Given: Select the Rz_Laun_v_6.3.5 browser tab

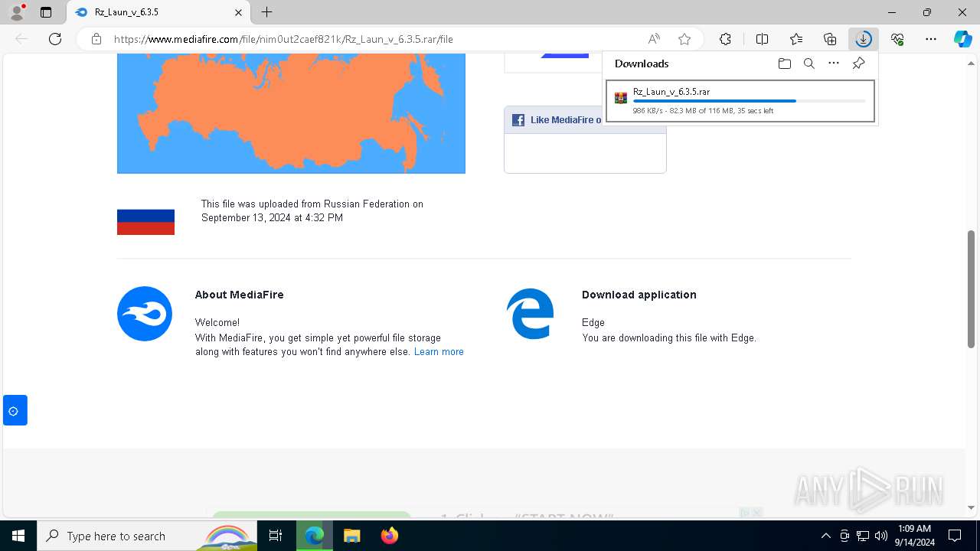Looking at the screenshot, I should pyautogui.click(x=158, y=12).
